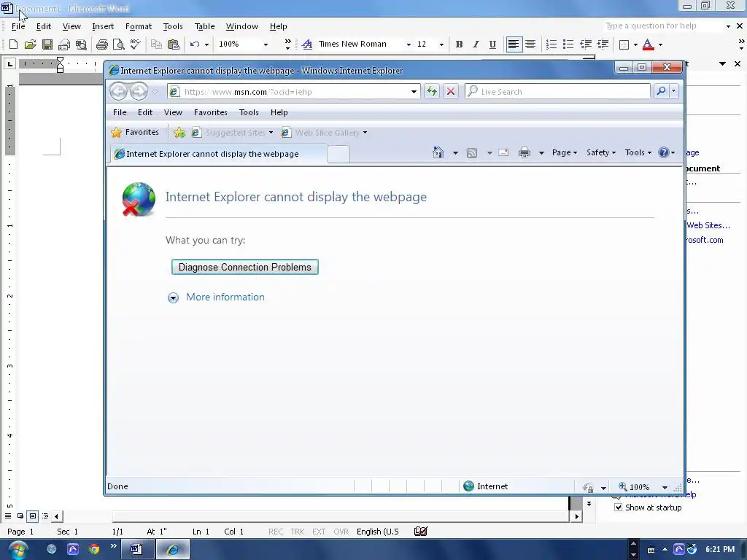Click the Internet Explorer Forward button

[x=139, y=91]
